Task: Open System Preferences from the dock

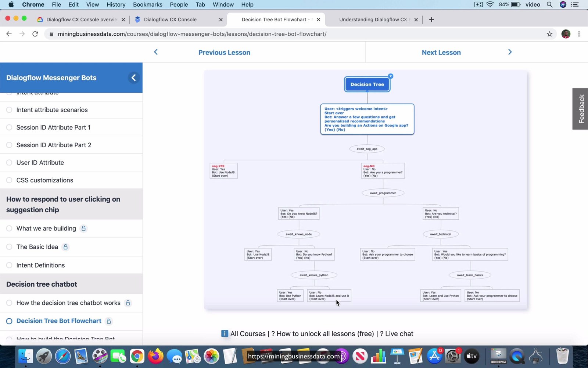Action: (453, 356)
